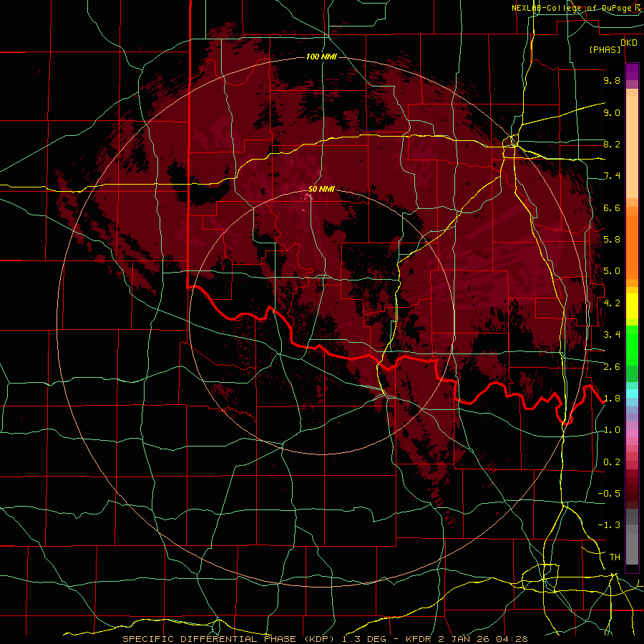Click the 9.0 value on the scale

[x=612, y=112]
